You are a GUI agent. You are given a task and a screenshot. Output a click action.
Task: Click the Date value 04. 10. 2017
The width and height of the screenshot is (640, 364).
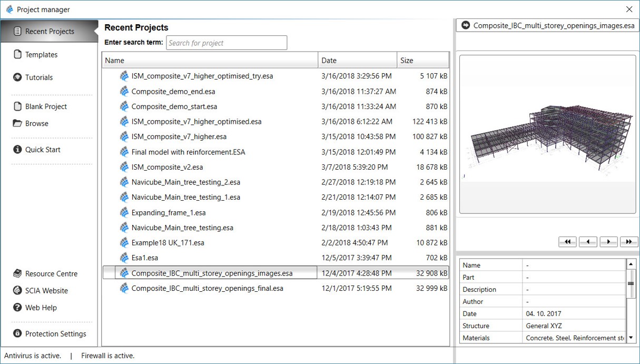pos(543,314)
